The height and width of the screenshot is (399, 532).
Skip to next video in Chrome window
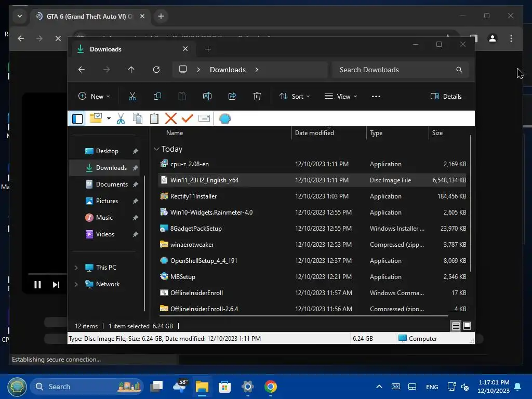(56, 285)
